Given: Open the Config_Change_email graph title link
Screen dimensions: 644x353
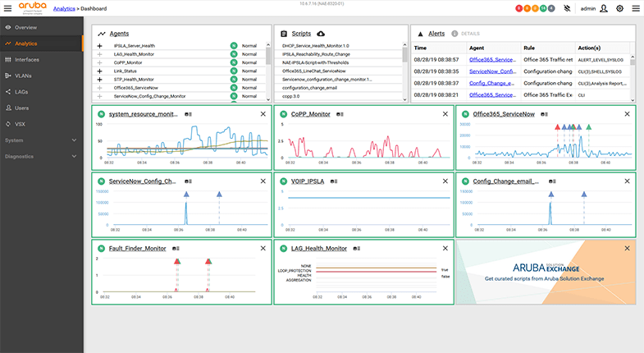Looking at the screenshot, I should (x=506, y=181).
